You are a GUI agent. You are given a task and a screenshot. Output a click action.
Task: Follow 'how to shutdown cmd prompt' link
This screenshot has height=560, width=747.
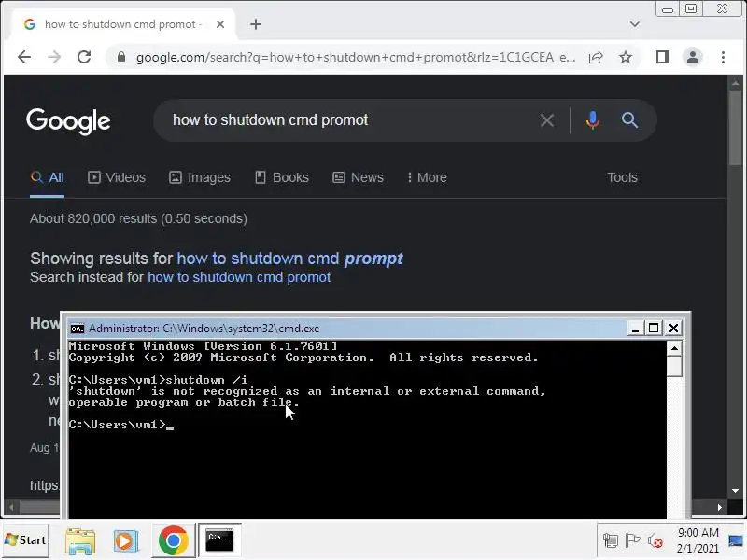pyautogui.click(x=289, y=259)
